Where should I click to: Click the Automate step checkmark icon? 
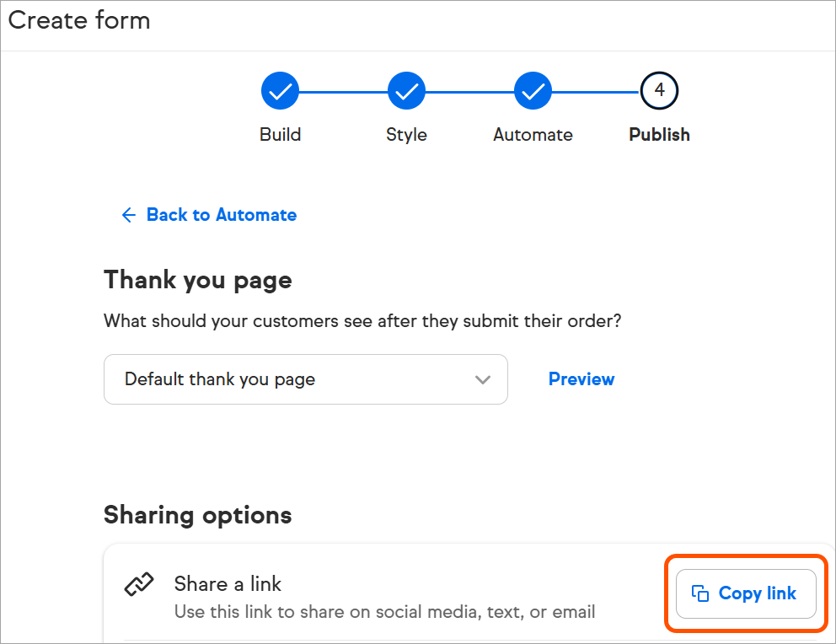pos(533,90)
